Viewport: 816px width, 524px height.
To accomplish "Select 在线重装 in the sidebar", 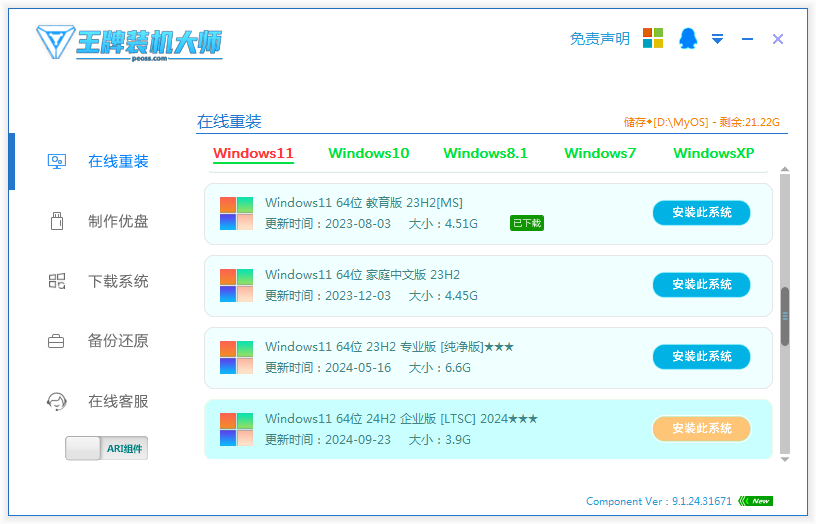I will tap(118, 161).
